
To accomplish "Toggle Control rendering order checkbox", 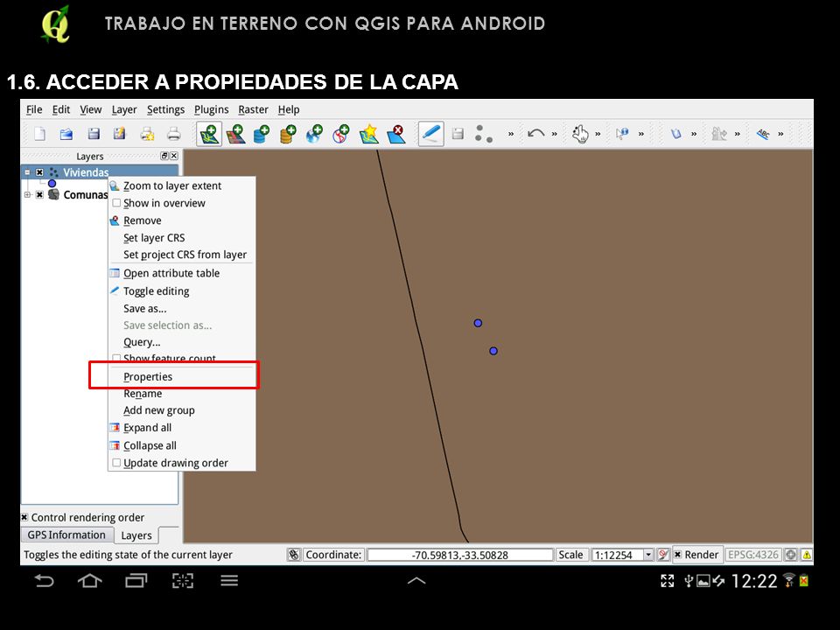I will (24, 517).
